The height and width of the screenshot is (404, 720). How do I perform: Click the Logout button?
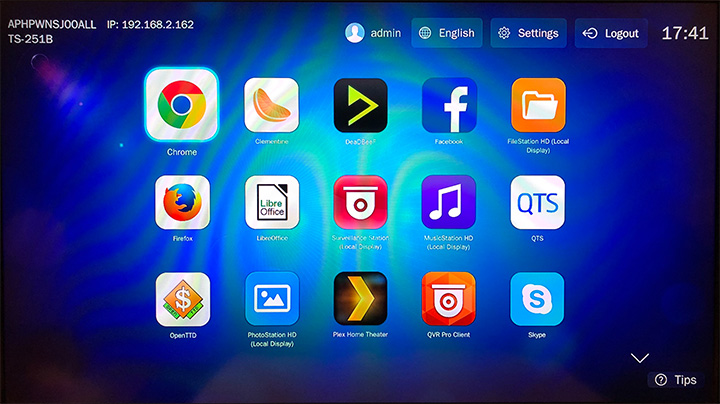coord(610,33)
